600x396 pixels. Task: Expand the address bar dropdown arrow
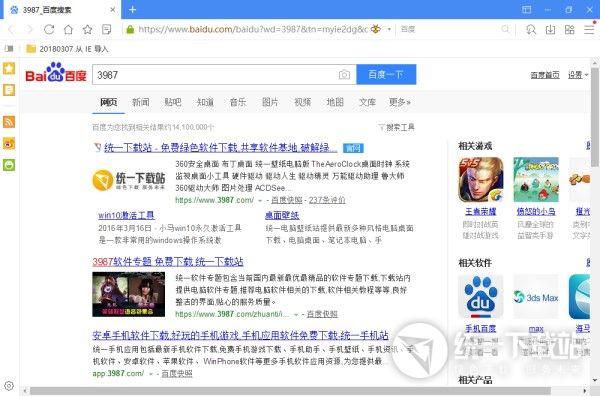389,29
